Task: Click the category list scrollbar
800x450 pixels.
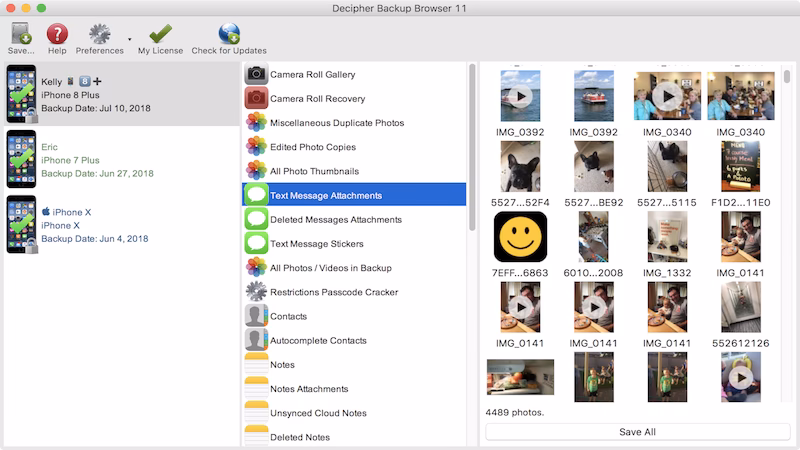Action: 472,147
